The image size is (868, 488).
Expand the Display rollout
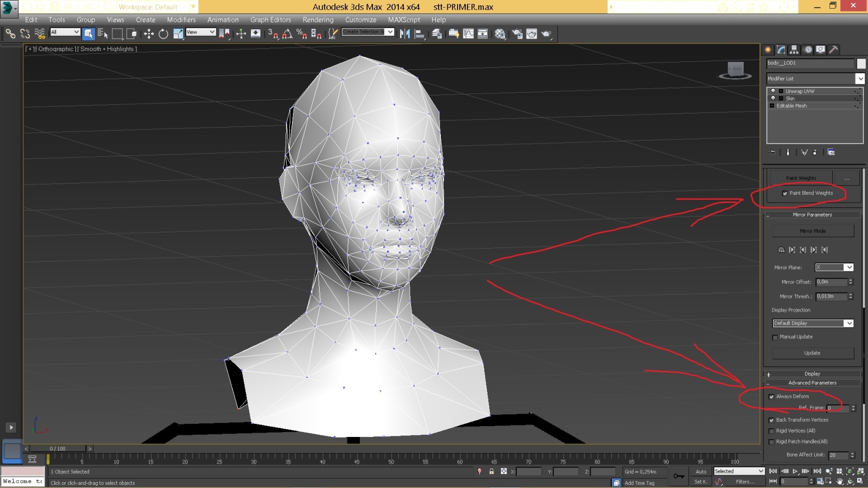[x=812, y=374]
